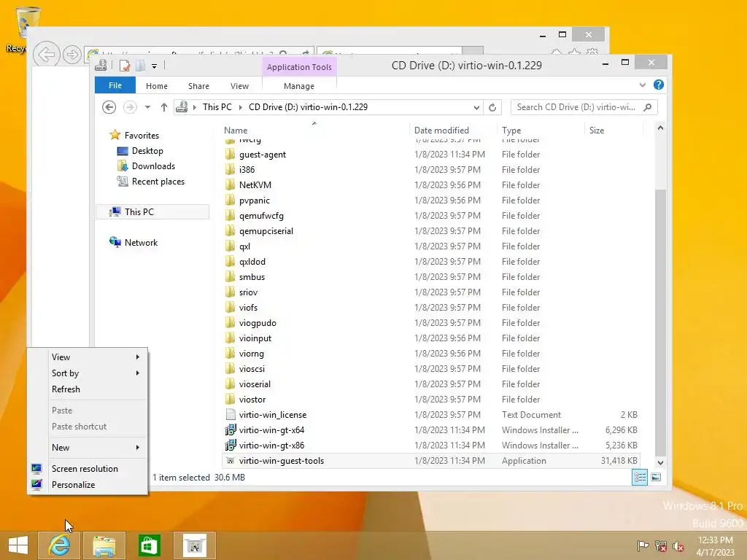Select the guest-agent folder icon
747x560 pixels.
coord(230,155)
